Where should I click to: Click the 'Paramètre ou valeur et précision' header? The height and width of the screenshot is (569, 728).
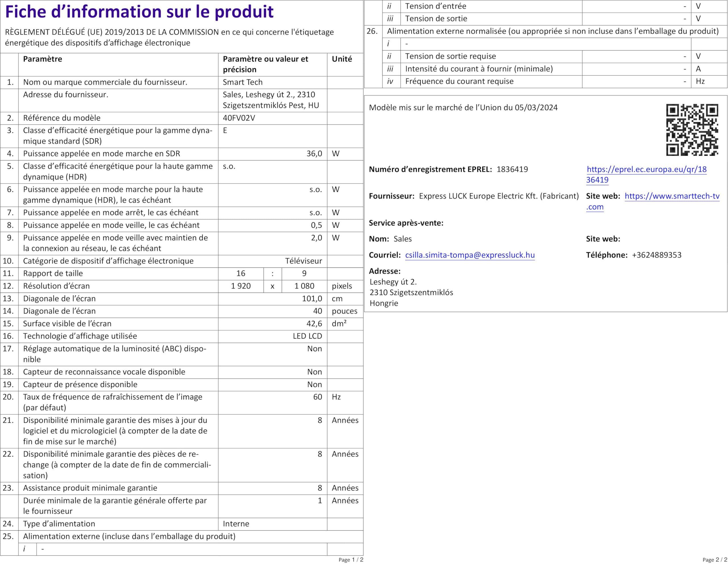[265, 64]
